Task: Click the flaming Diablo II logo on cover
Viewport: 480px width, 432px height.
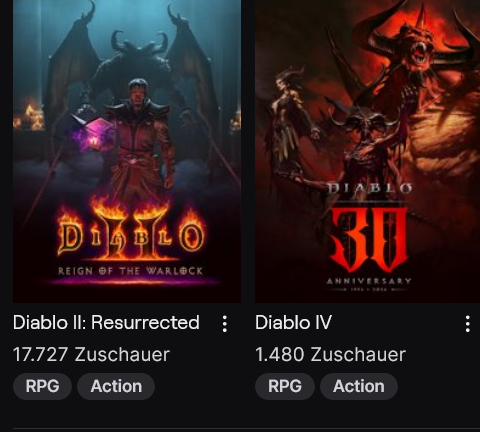Action: pyautogui.click(x=130, y=232)
